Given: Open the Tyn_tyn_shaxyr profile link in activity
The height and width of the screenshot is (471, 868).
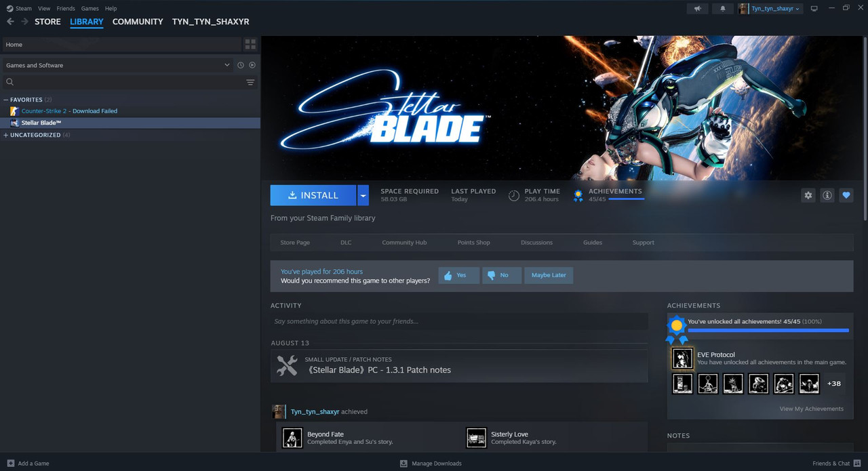Looking at the screenshot, I should pos(315,411).
